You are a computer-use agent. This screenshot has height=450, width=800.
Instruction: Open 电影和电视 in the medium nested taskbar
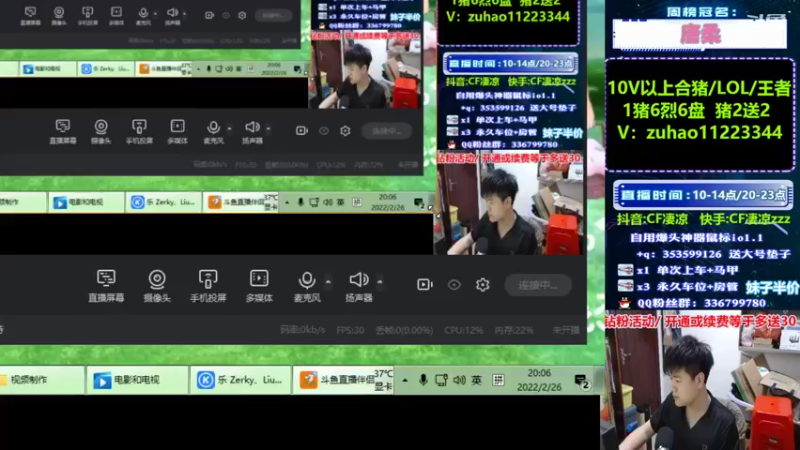[86, 203]
